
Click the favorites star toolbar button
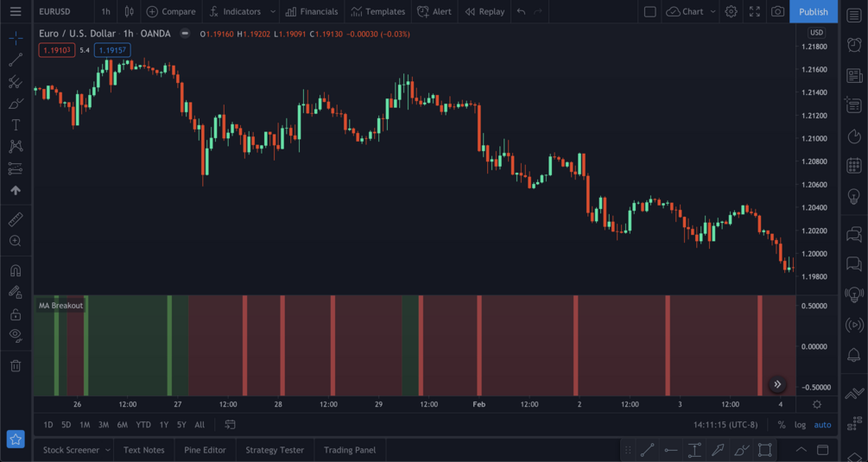(x=16, y=440)
